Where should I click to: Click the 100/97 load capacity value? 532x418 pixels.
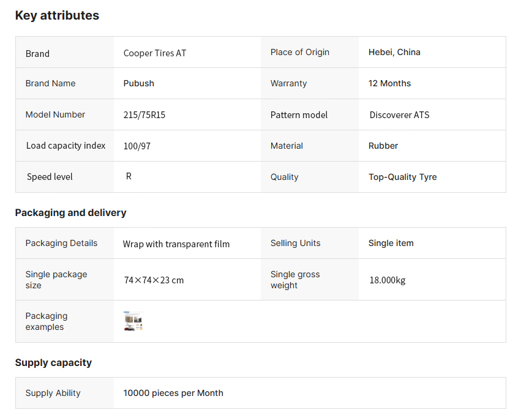coord(137,146)
